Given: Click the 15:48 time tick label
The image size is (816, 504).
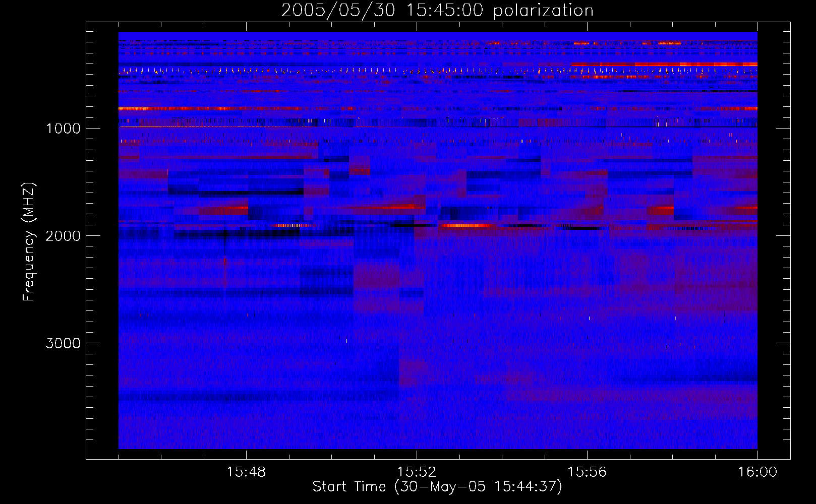Looking at the screenshot, I should 246,472.
